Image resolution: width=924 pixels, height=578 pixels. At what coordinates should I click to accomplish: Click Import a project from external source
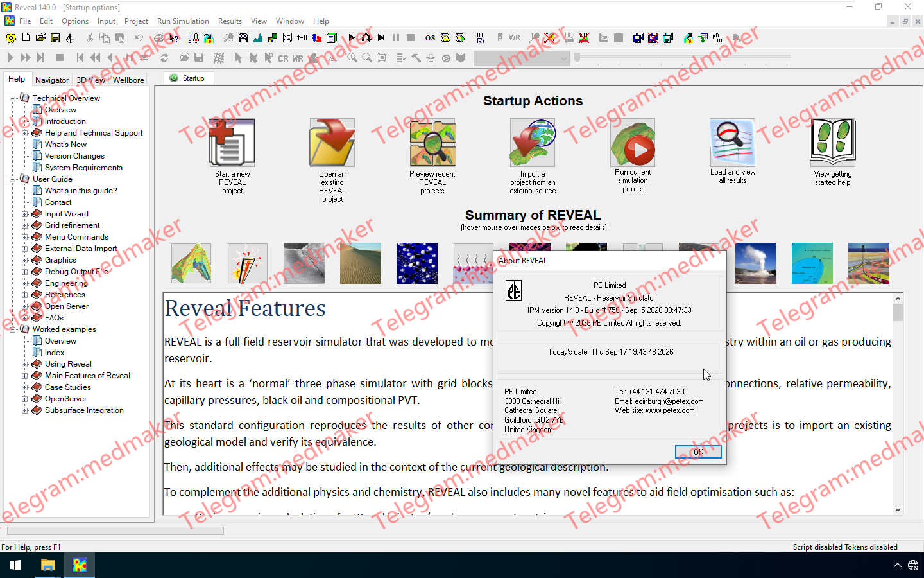[533, 143]
